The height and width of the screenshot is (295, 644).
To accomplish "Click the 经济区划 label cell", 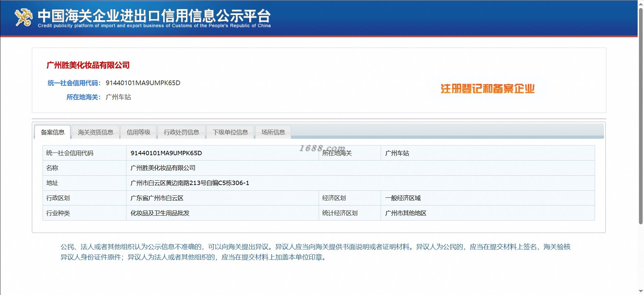I will tap(350, 198).
